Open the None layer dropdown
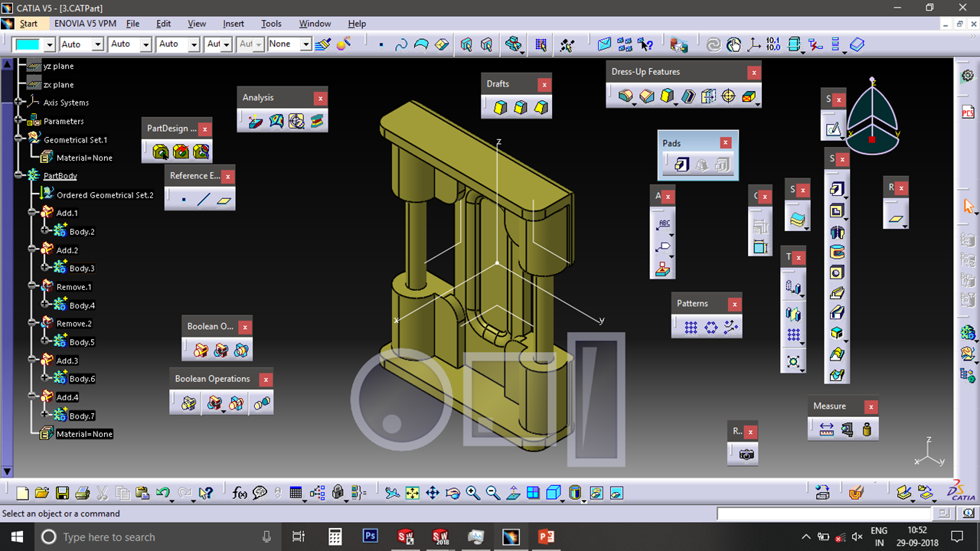This screenshot has width=980, height=551. click(x=305, y=44)
